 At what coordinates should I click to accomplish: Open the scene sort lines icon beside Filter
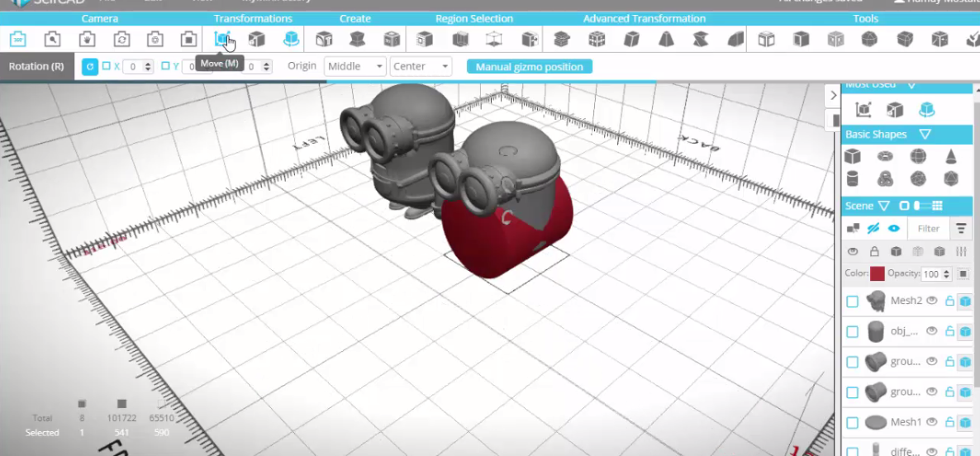(x=961, y=229)
